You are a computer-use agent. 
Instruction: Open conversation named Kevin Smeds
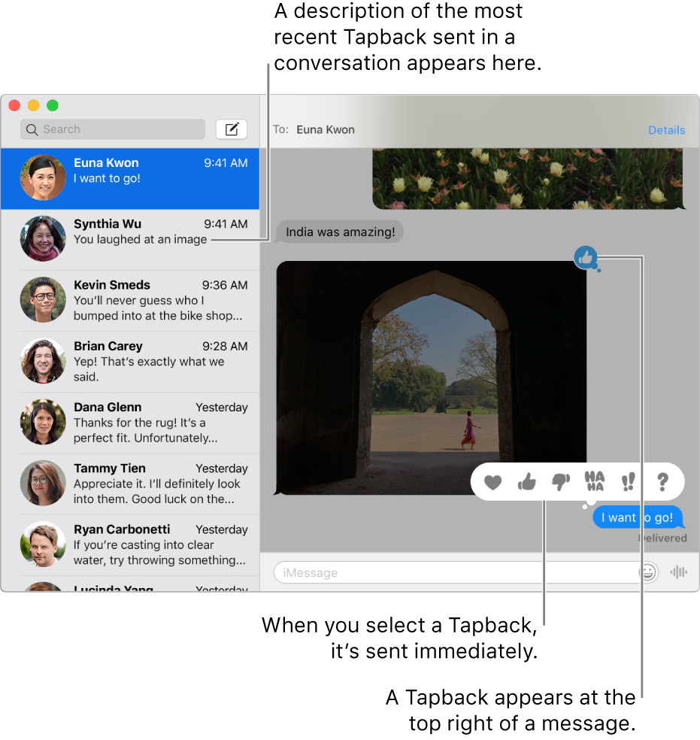click(x=130, y=301)
